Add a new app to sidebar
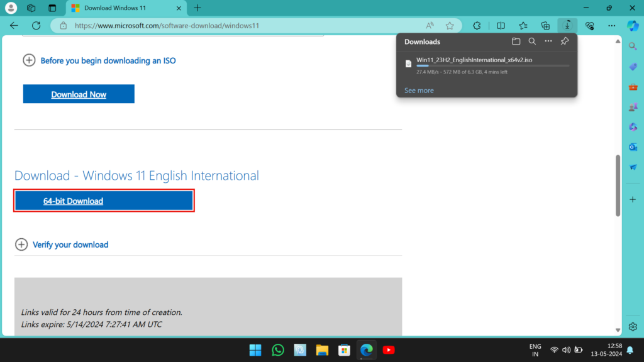The image size is (644, 362). coord(633,199)
